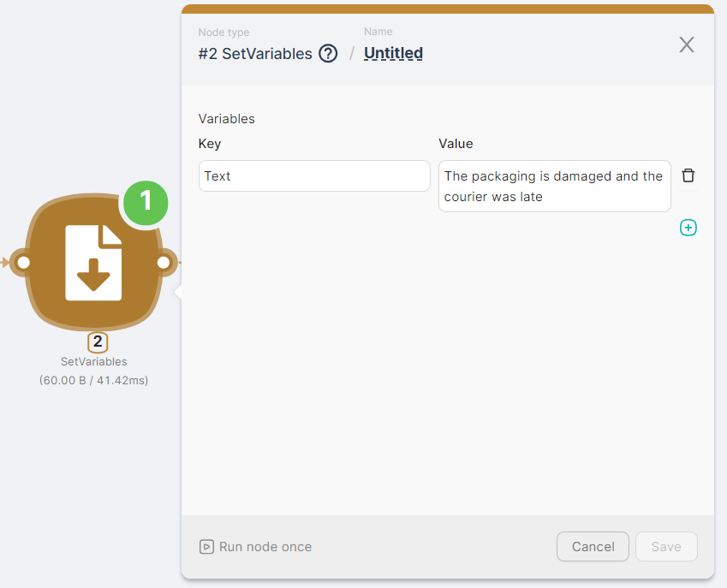Click the Variables section label
This screenshot has width=727, height=588.
click(227, 119)
